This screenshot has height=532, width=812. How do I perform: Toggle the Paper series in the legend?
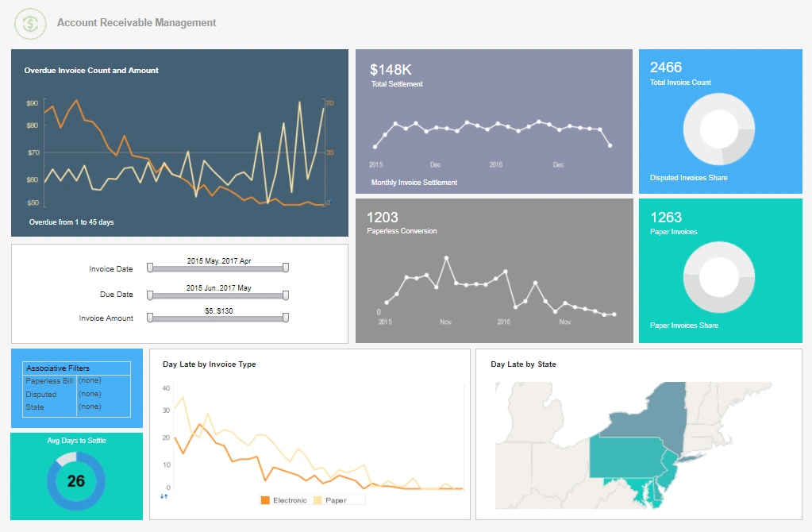point(337,499)
